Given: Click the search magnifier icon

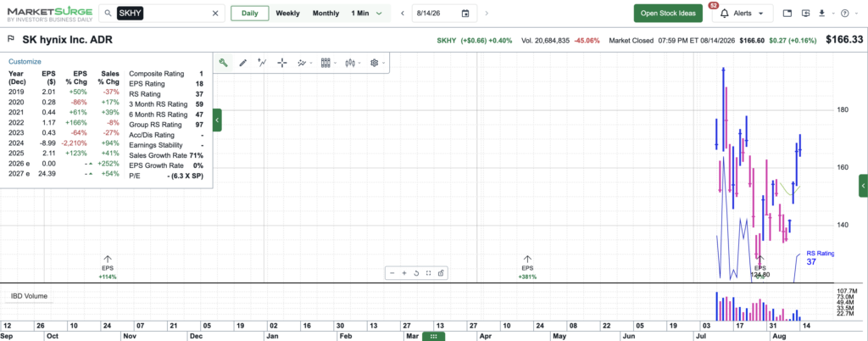Looking at the screenshot, I should click(x=108, y=14).
